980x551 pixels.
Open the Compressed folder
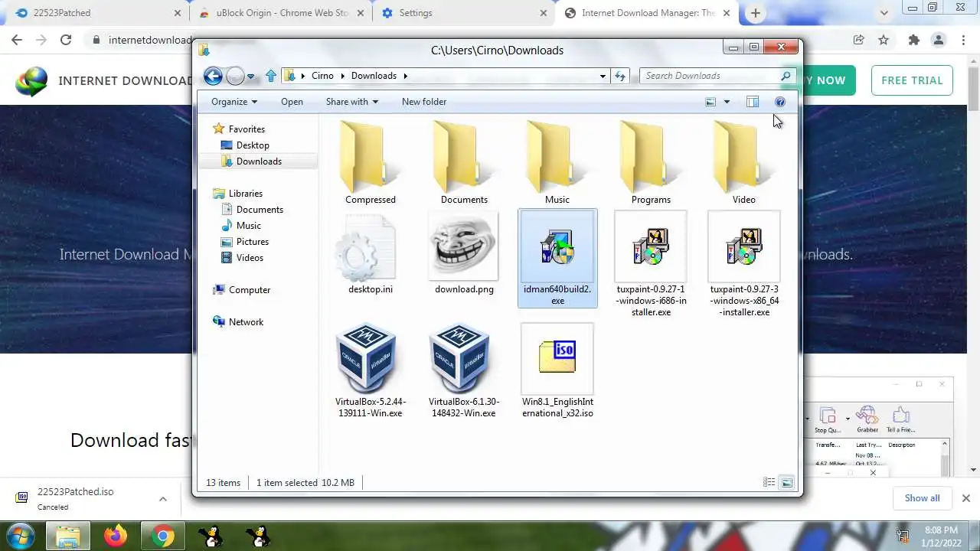pos(371,161)
